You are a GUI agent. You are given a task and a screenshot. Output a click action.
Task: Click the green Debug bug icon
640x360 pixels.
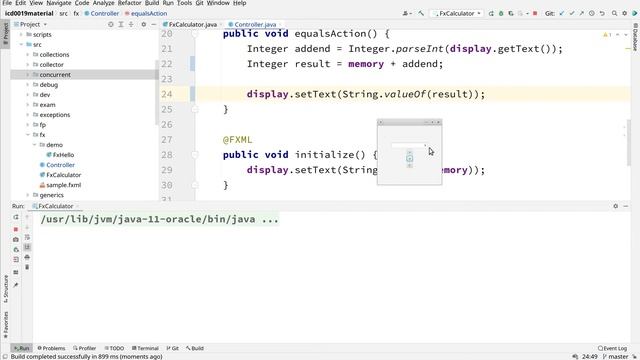click(x=501, y=13)
